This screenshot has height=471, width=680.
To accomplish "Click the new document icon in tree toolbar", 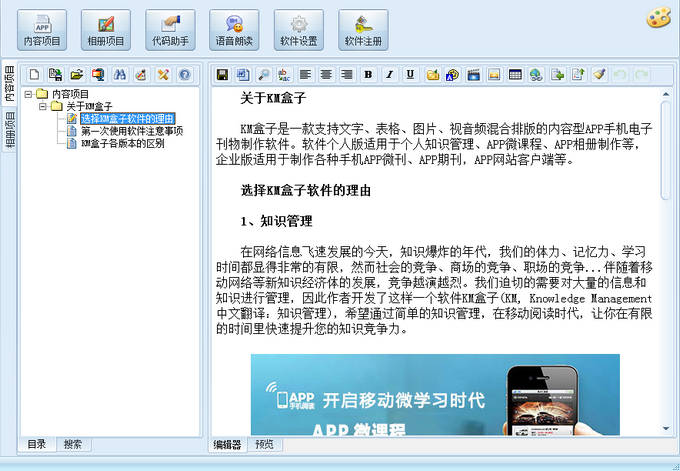I will (x=33, y=75).
